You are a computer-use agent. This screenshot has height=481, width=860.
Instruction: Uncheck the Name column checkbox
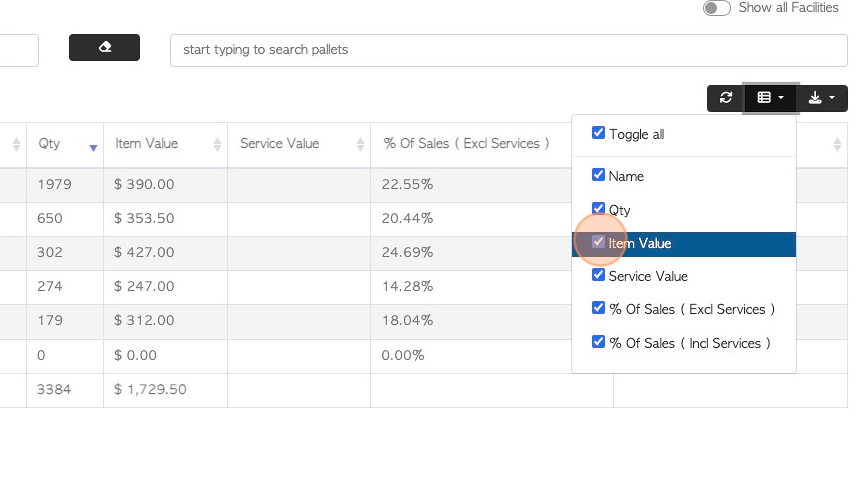[598, 174]
